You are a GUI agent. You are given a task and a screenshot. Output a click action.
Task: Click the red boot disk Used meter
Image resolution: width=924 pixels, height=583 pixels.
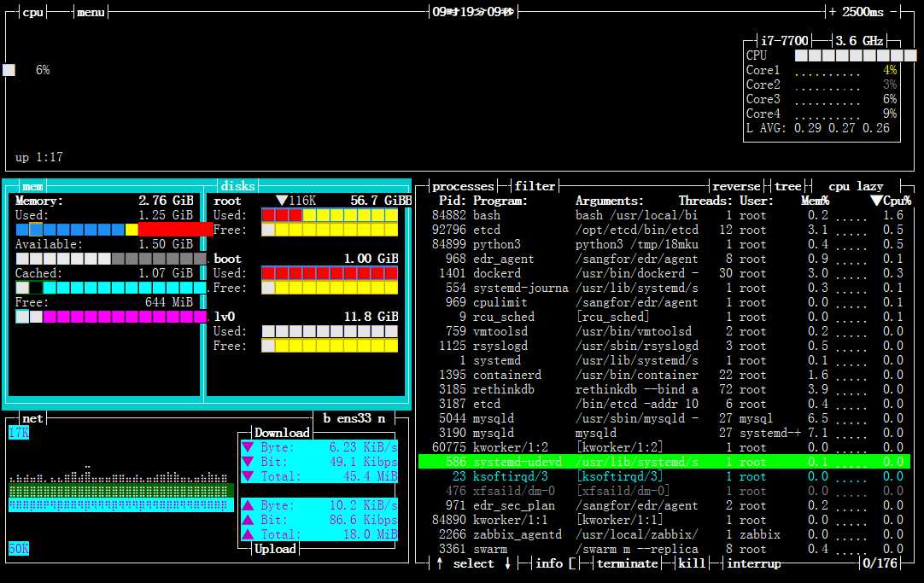(330, 273)
